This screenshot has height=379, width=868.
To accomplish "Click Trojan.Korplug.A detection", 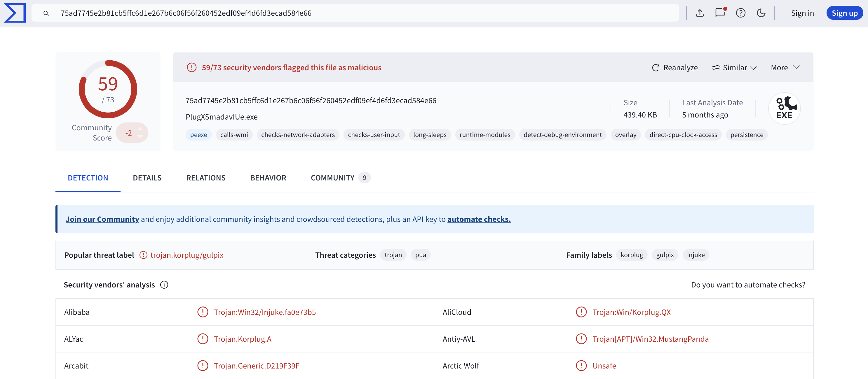I will pos(243,338).
